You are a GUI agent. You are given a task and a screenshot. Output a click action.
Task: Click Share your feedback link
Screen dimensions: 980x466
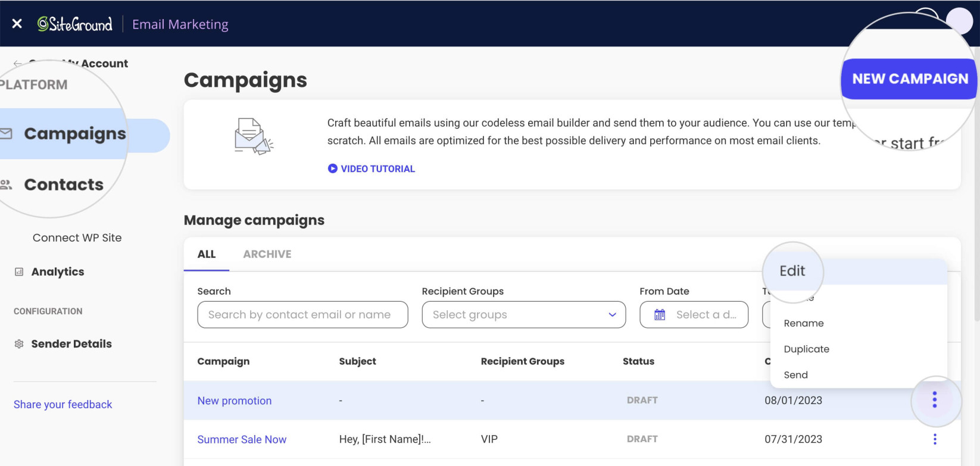63,405
